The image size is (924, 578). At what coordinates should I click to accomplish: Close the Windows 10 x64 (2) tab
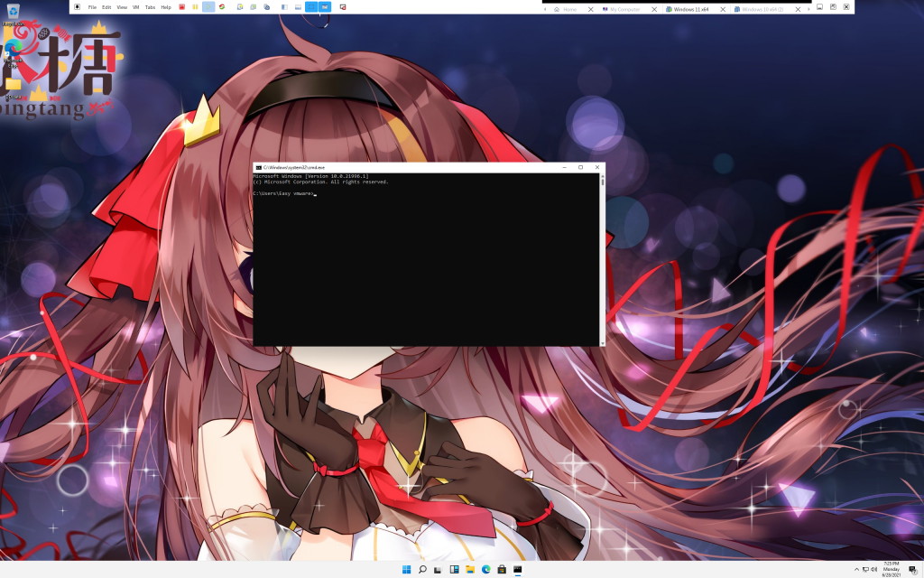[x=798, y=9]
